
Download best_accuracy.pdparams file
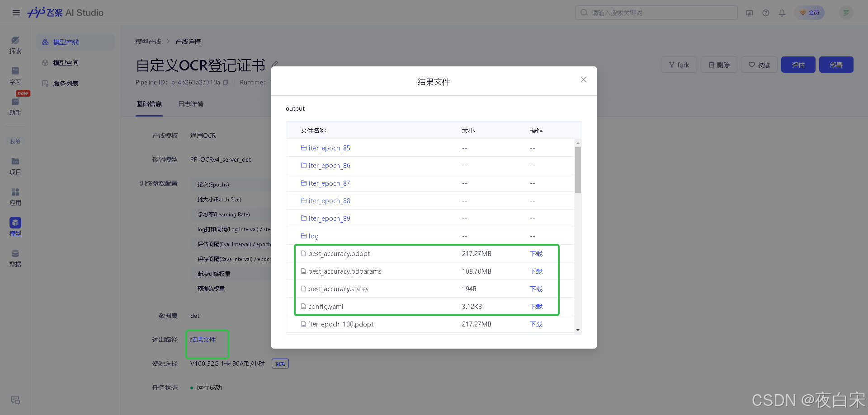click(536, 271)
